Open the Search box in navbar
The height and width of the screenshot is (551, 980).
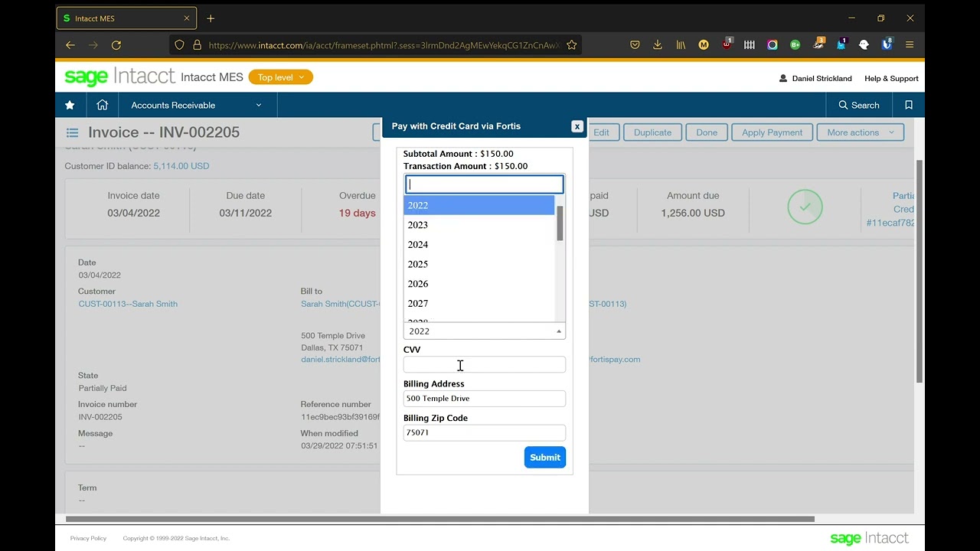pyautogui.click(x=858, y=105)
